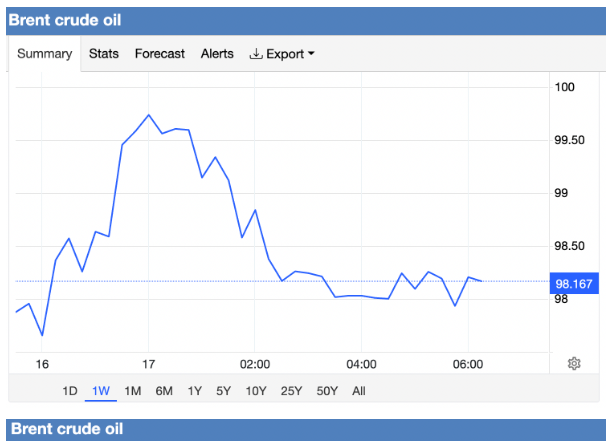611x441 pixels.
Task: Switch to the Summary tab
Action: (45, 54)
